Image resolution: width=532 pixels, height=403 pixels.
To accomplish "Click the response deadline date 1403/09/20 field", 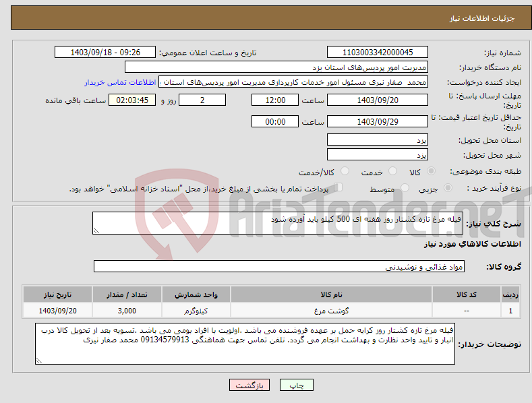I will pos(378,100).
